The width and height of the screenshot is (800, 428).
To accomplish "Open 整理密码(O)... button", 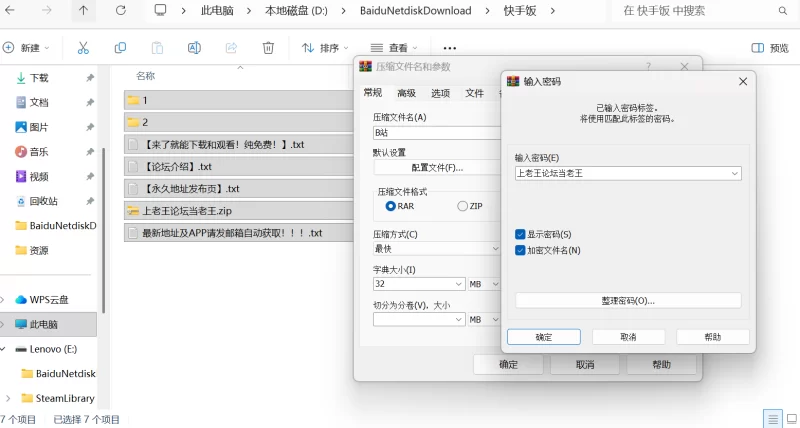I will (628, 300).
